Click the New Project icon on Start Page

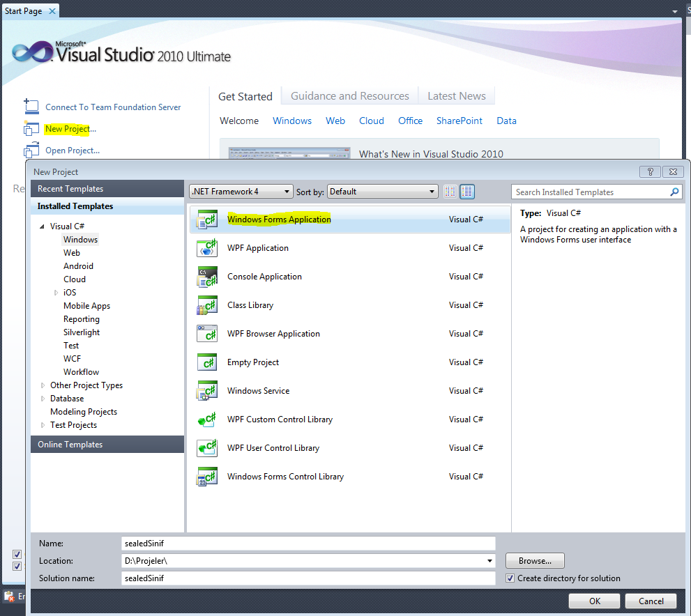click(31, 129)
